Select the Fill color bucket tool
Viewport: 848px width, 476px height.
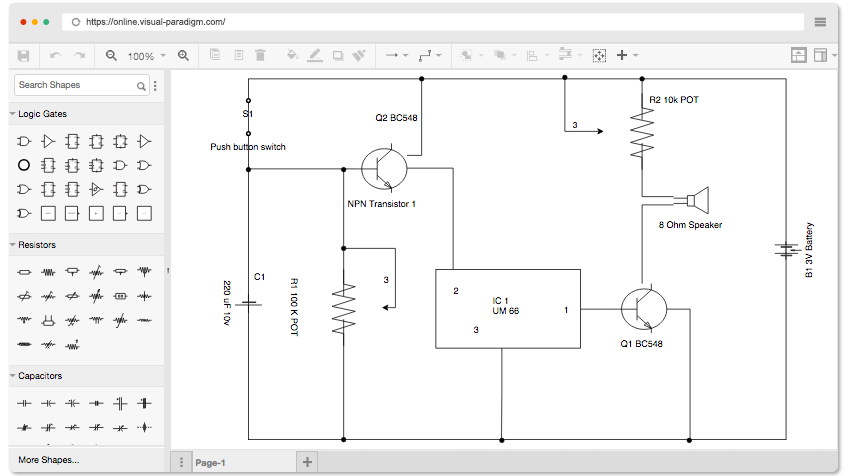click(x=292, y=55)
